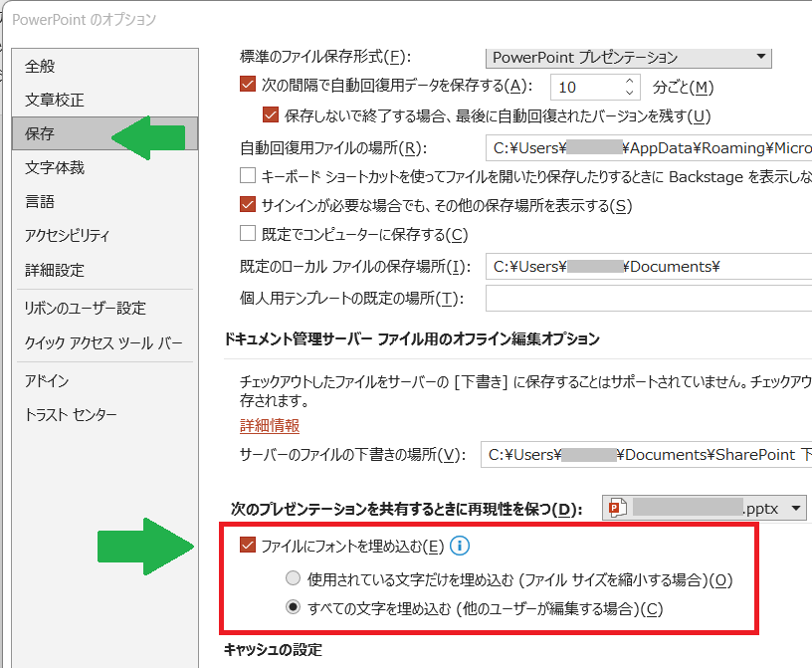Toggle ファイルにフォントを埋め込む checkbox
The image size is (812, 668).
point(248,545)
